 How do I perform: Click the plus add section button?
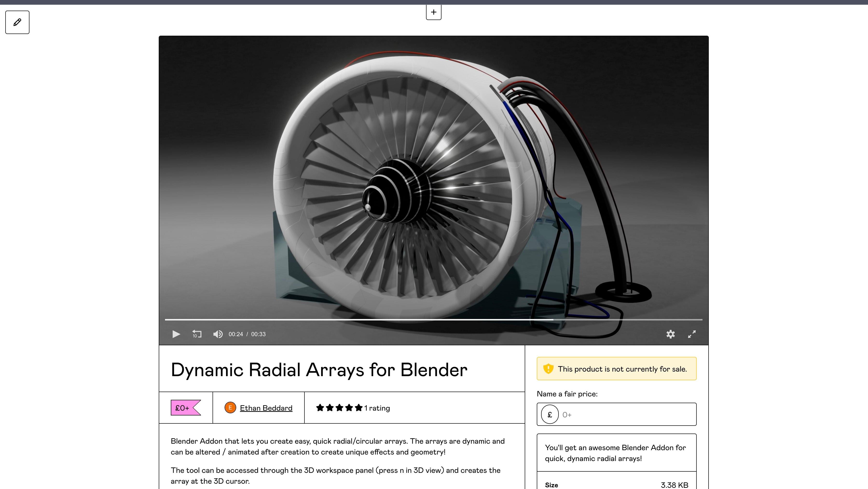434,12
